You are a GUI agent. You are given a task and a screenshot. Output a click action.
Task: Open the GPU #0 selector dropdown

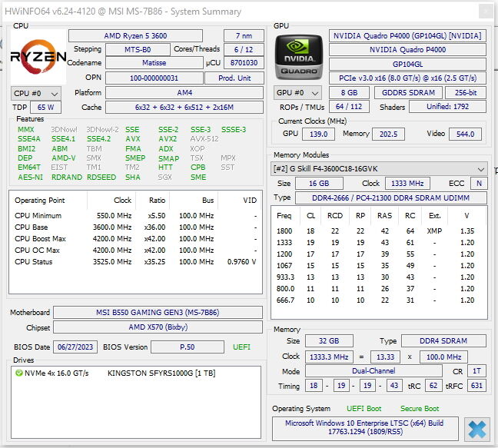click(297, 93)
